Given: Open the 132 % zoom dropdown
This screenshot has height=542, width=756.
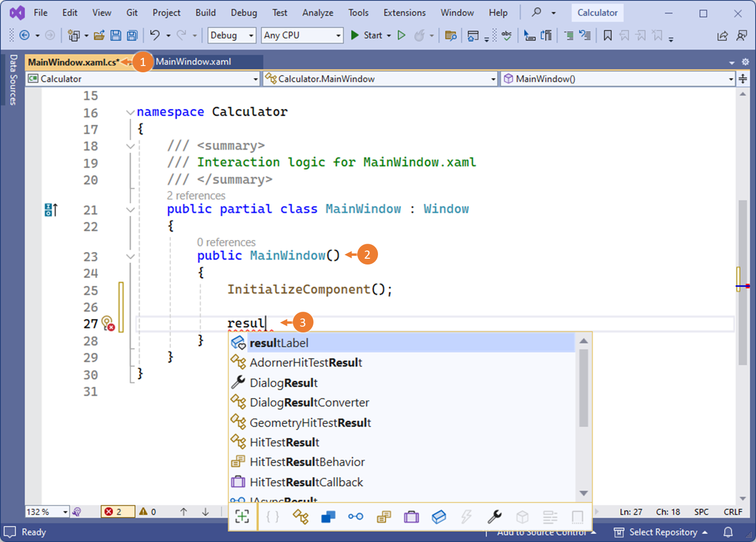Looking at the screenshot, I should click(47, 512).
